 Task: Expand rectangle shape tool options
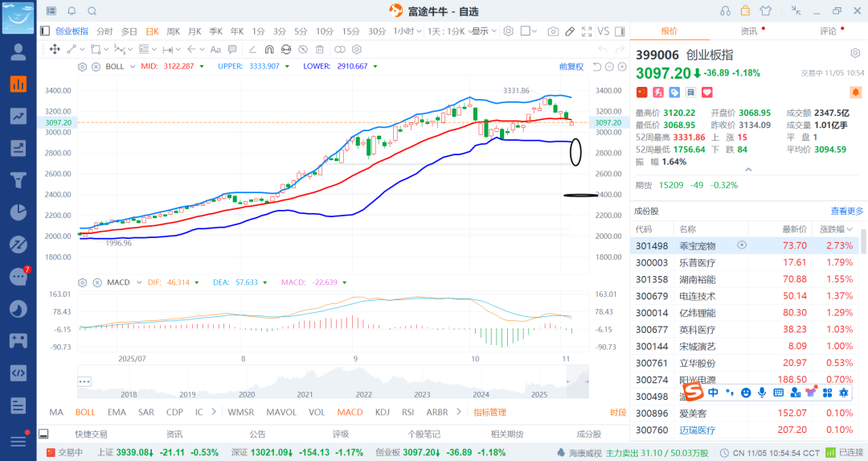(x=106, y=49)
